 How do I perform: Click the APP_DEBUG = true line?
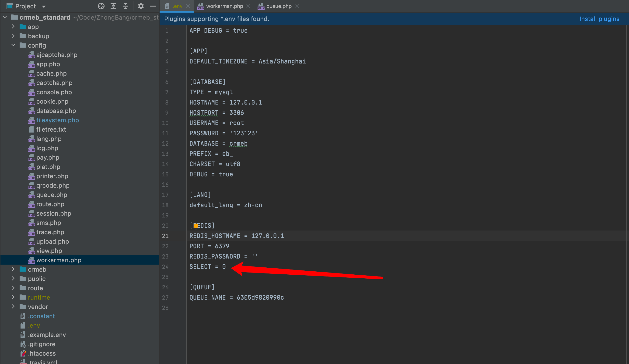(218, 31)
